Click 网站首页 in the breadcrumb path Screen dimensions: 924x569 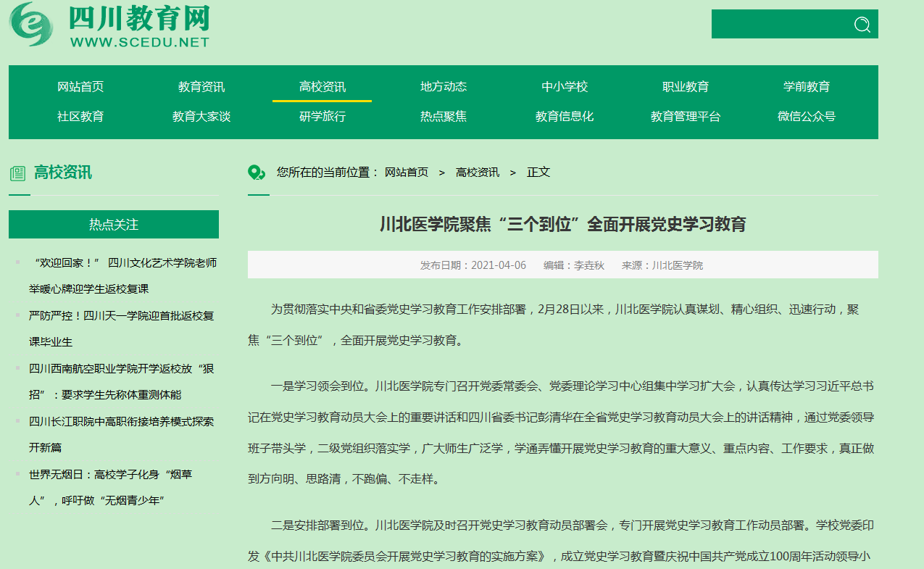407,173
